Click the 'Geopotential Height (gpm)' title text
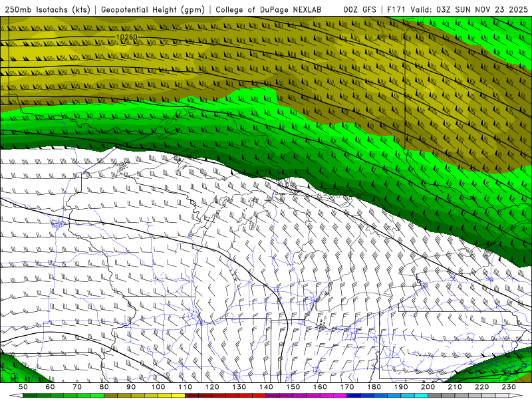Screen dimensions: 532x399 tap(153, 10)
